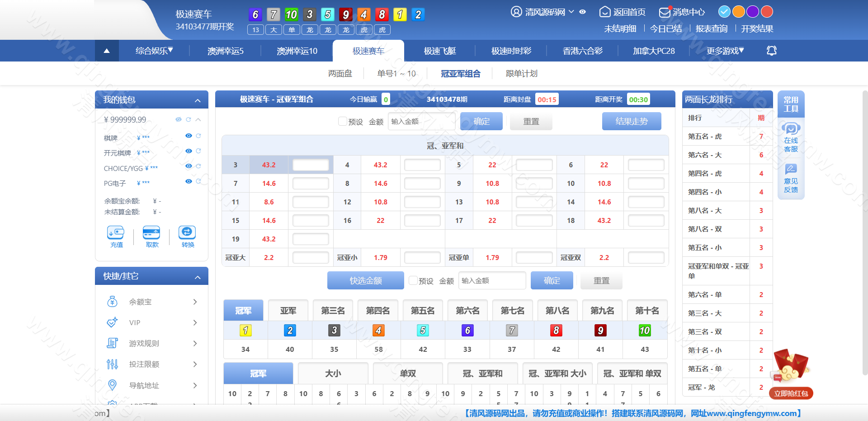Click green number 10 ball under 第十名

(x=645, y=331)
